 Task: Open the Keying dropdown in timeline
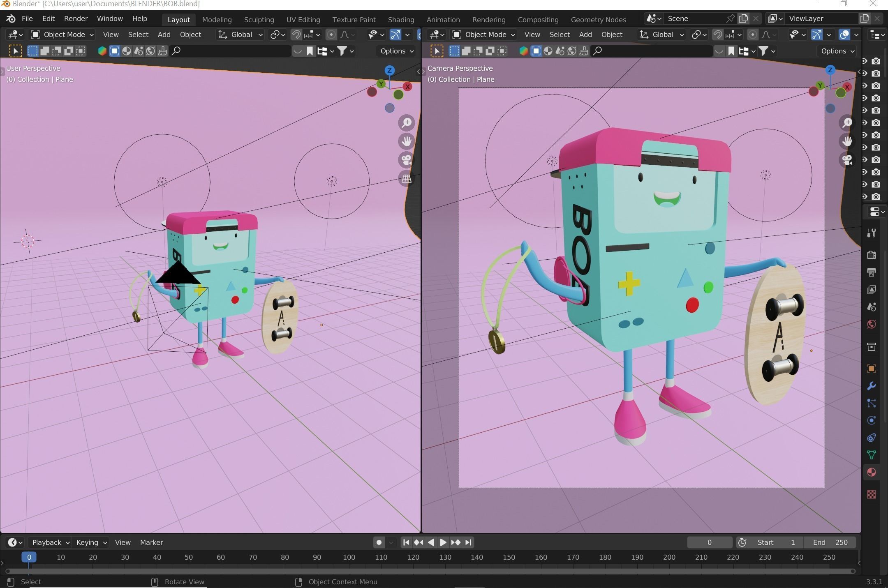click(x=91, y=542)
